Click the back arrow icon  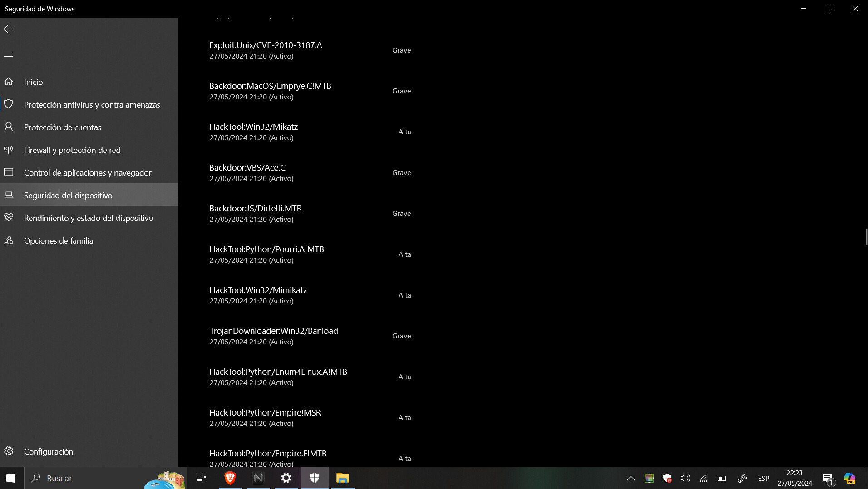click(x=8, y=29)
